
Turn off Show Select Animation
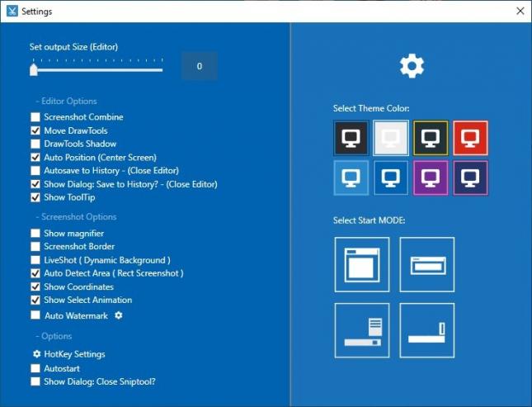coord(35,300)
